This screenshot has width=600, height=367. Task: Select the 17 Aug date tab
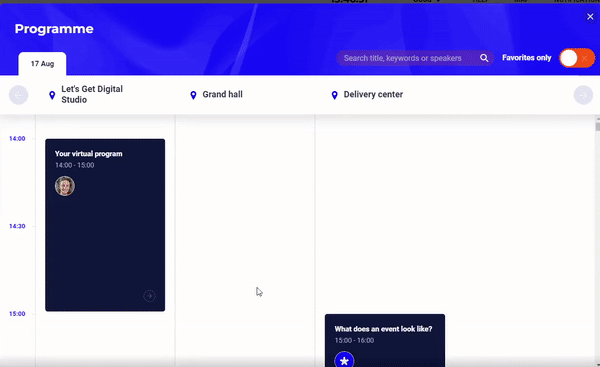tap(42, 64)
